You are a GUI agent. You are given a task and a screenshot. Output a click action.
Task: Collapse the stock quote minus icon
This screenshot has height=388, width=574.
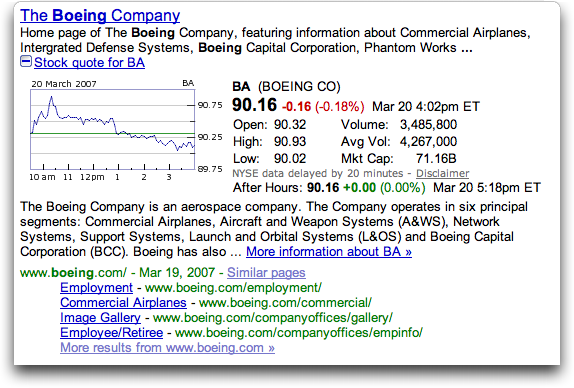tap(26, 61)
